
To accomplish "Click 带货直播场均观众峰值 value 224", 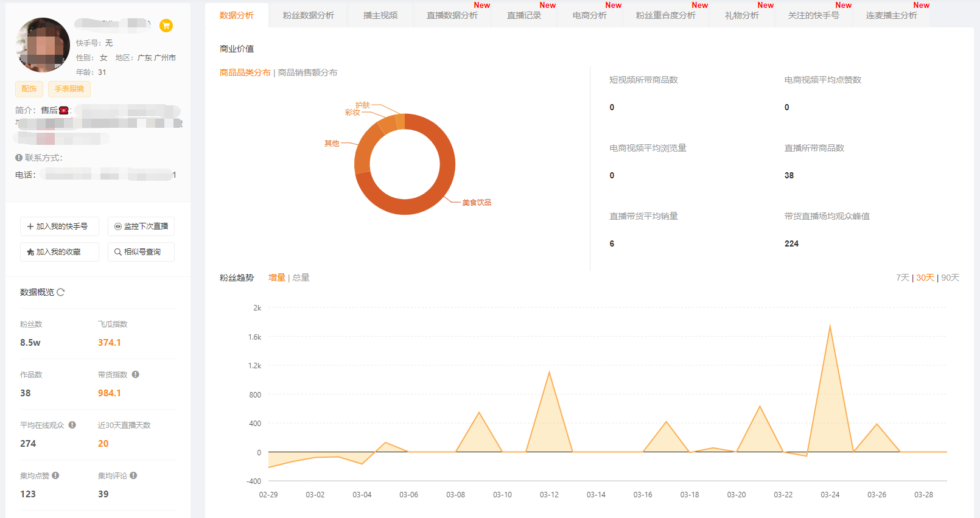I will (x=791, y=243).
